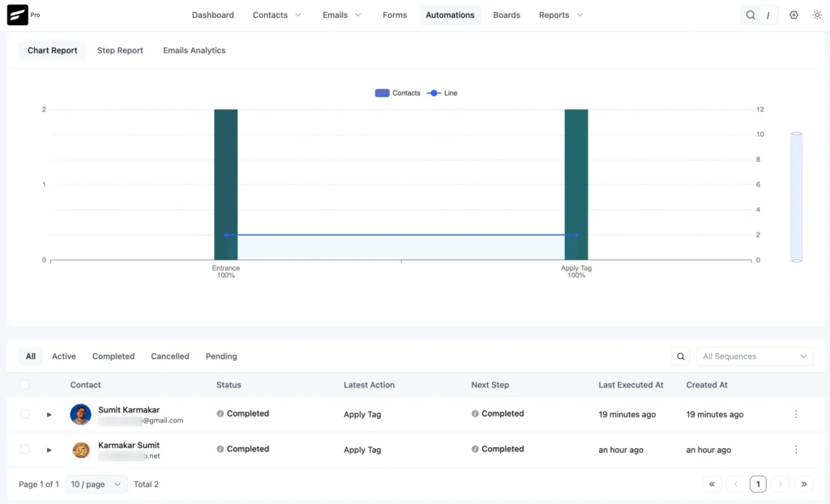830x504 pixels.
Task: Open settings gear icon in header
Action: (x=794, y=15)
